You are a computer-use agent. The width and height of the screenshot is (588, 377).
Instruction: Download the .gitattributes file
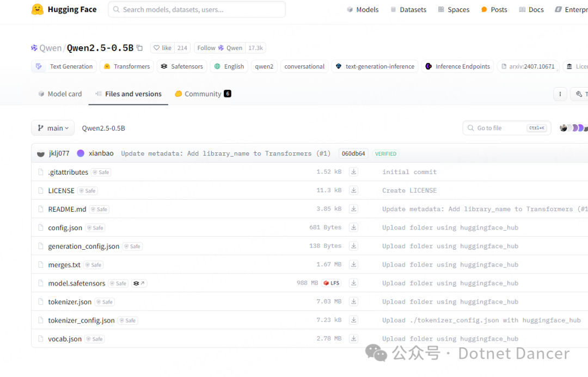(x=353, y=172)
